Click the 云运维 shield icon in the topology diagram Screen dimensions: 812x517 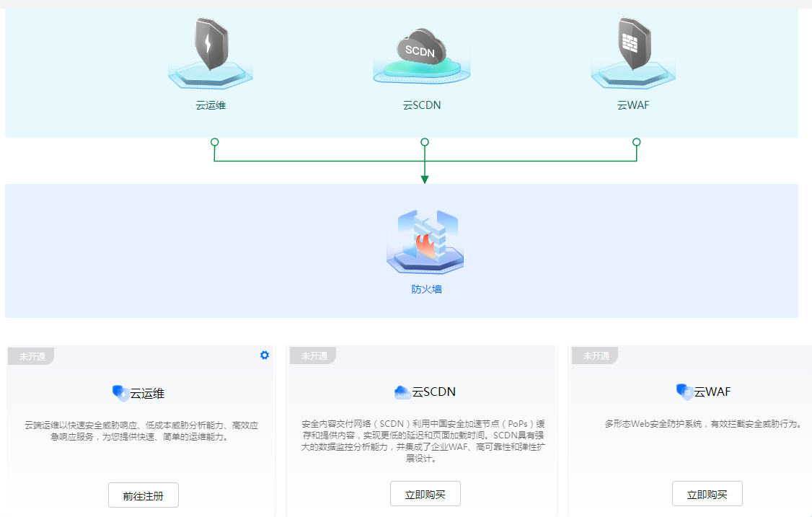coord(210,45)
